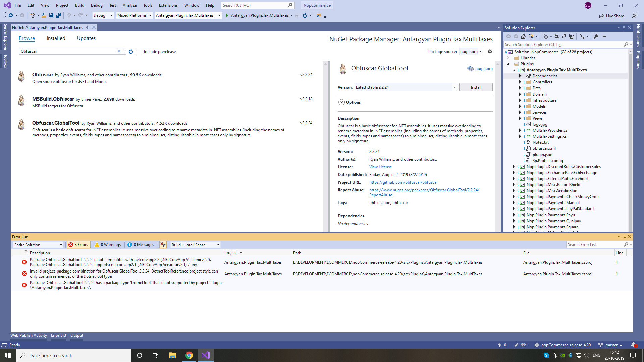The image size is (644, 362).
Task: Click the NuGet refresh icon beside search
Action: tap(131, 51)
